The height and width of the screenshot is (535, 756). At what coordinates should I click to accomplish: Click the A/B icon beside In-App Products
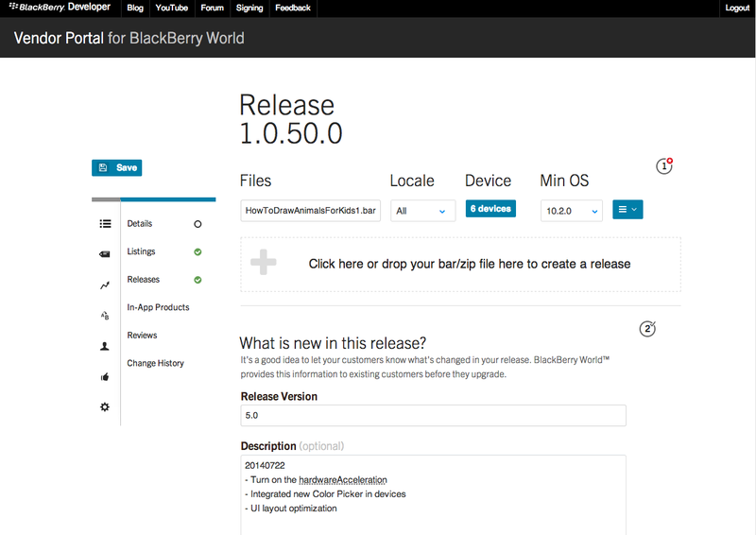(x=105, y=316)
